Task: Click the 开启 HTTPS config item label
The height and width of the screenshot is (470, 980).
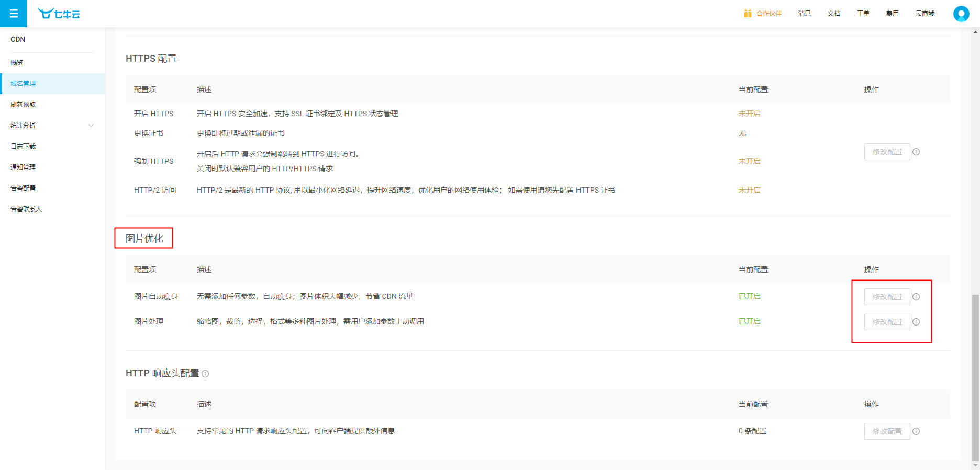Action: pyautogui.click(x=153, y=114)
